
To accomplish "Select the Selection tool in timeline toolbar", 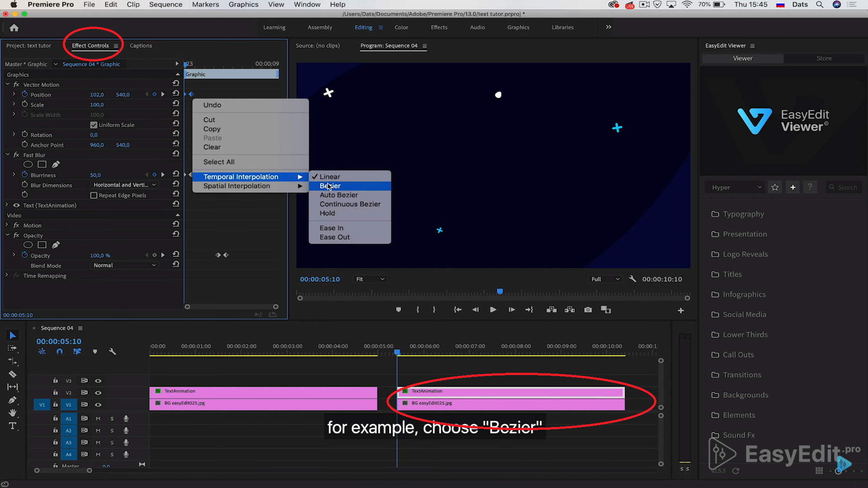I will coord(13,335).
